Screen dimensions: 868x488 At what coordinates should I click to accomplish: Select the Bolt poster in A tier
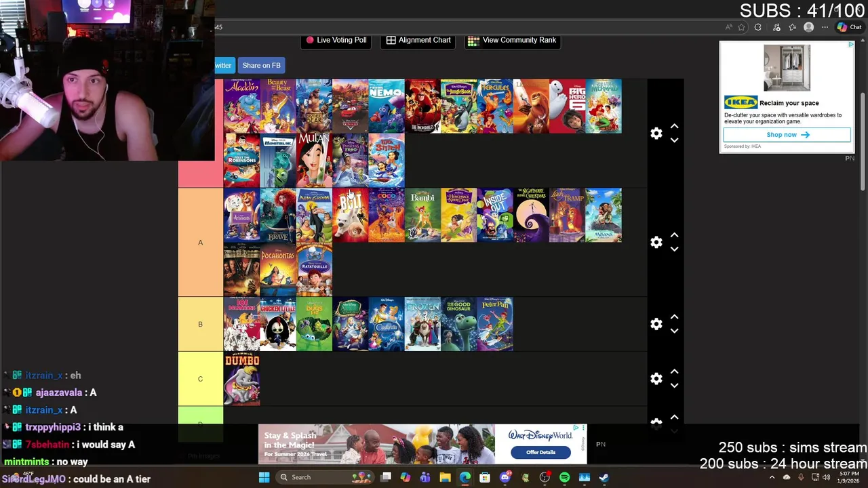350,215
